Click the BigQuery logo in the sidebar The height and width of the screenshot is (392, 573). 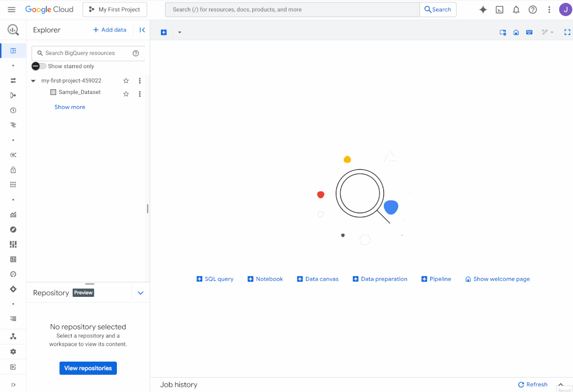coord(13,30)
